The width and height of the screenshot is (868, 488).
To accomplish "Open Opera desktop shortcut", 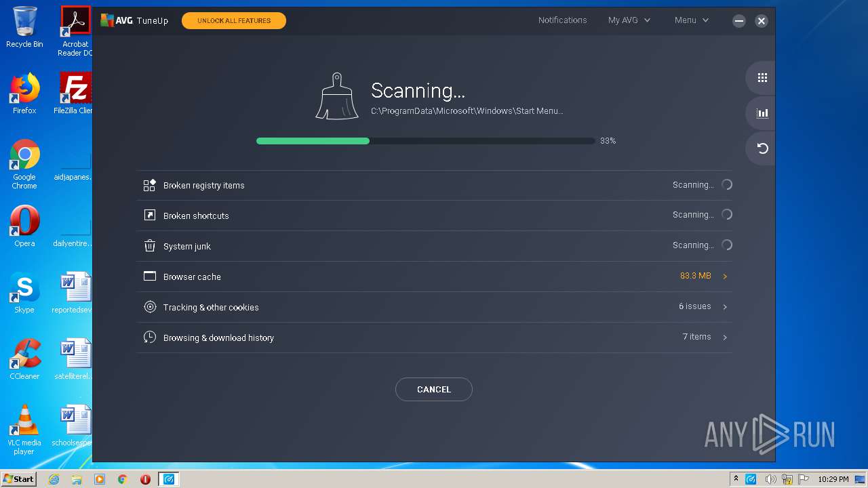I will coord(24,226).
